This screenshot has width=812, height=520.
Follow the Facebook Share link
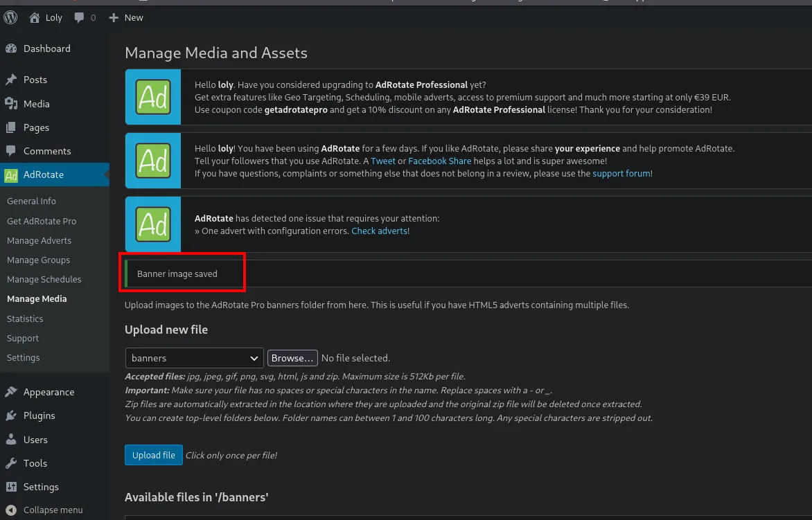pos(440,161)
